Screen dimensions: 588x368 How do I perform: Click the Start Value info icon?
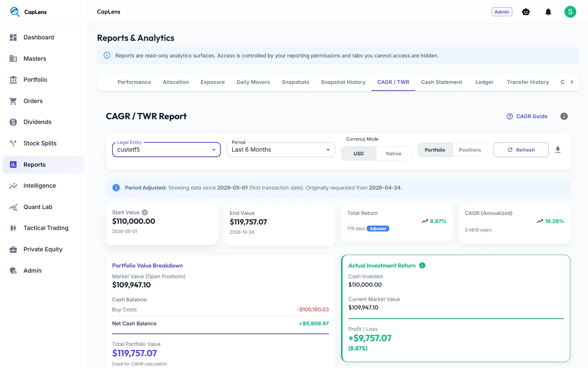[145, 212]
